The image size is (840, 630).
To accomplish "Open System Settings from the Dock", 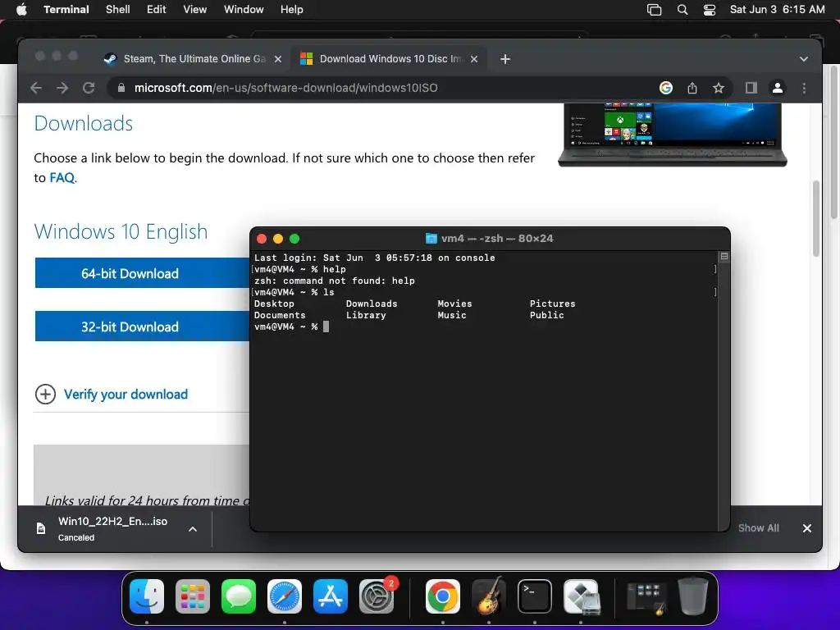I will pos(377,596).
